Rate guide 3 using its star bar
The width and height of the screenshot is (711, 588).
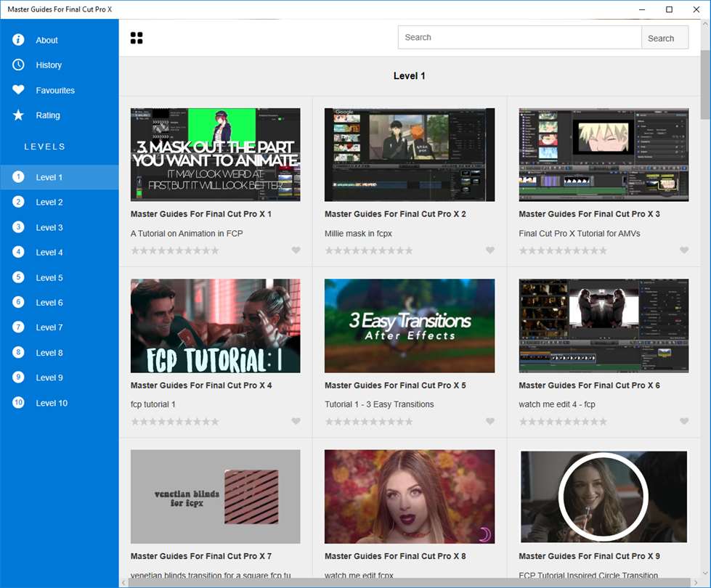(563, 250)
